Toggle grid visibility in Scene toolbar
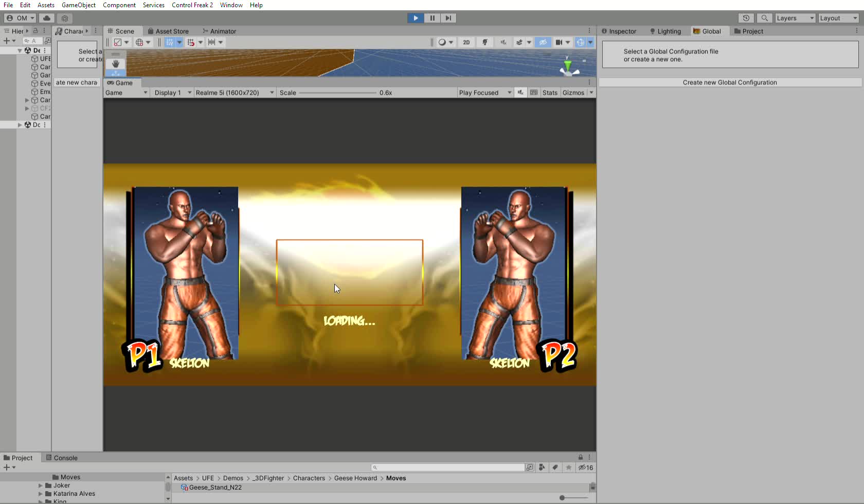Screen dimensions: 864x504 [x=170, y=43]
